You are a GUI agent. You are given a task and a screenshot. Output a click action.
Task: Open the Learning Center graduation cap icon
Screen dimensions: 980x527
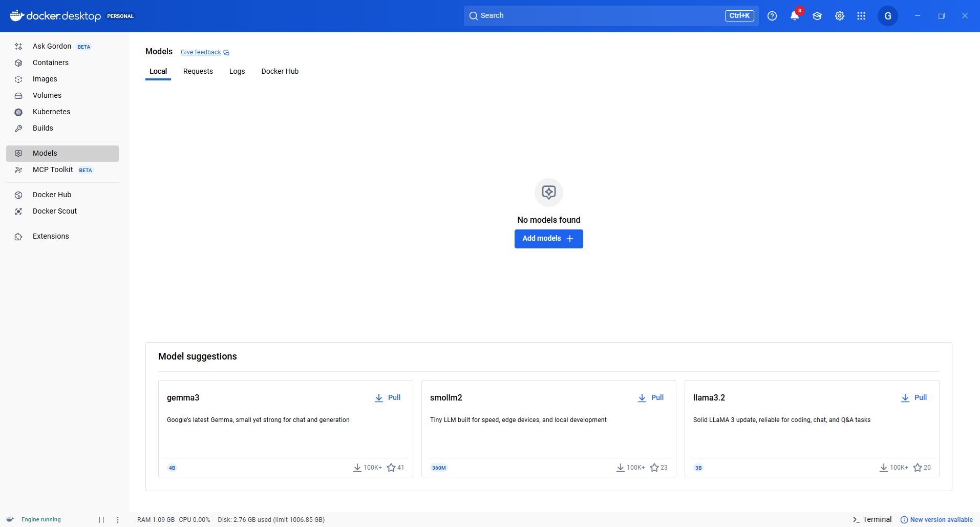point(817,16)
